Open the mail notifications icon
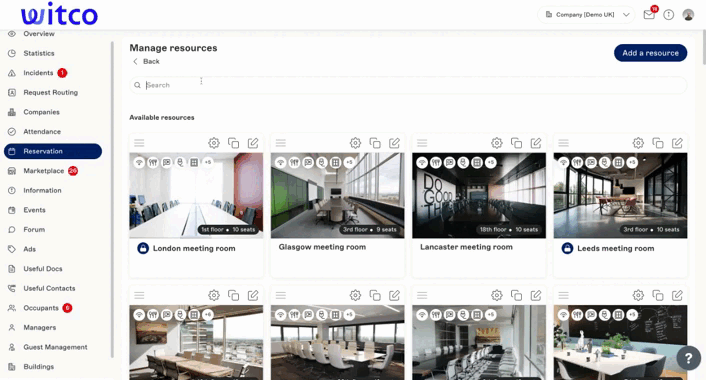706x380 pixels. pyautogui.click(x=649, y=15)
